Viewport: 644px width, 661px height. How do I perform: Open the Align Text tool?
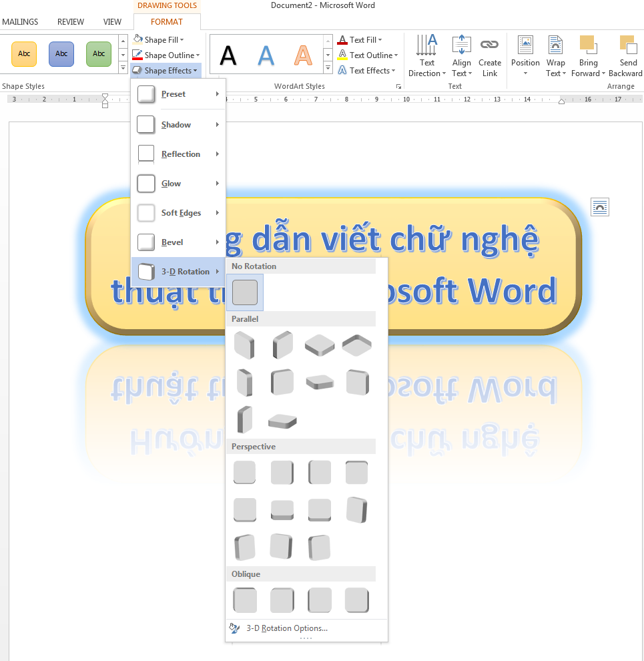[x=461, y=55]
